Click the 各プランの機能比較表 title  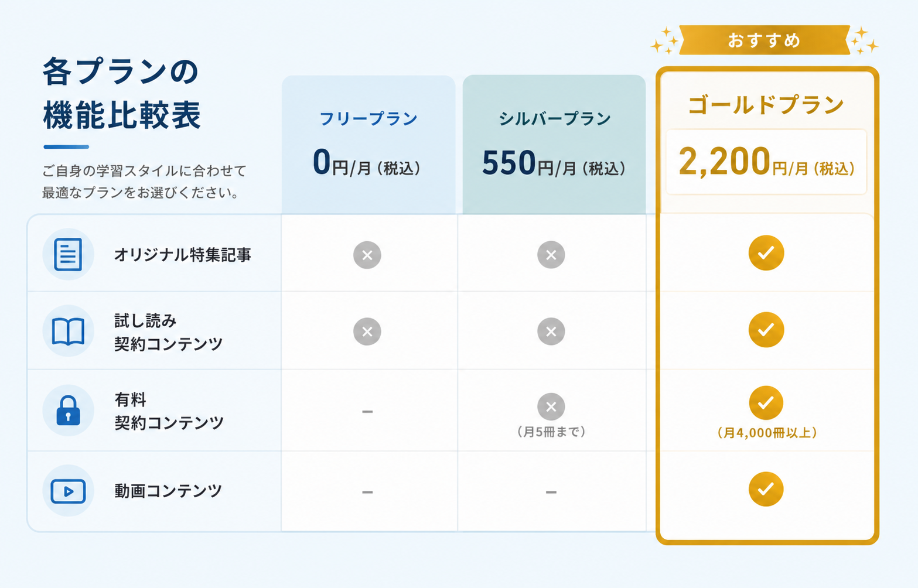coord(122,93)
